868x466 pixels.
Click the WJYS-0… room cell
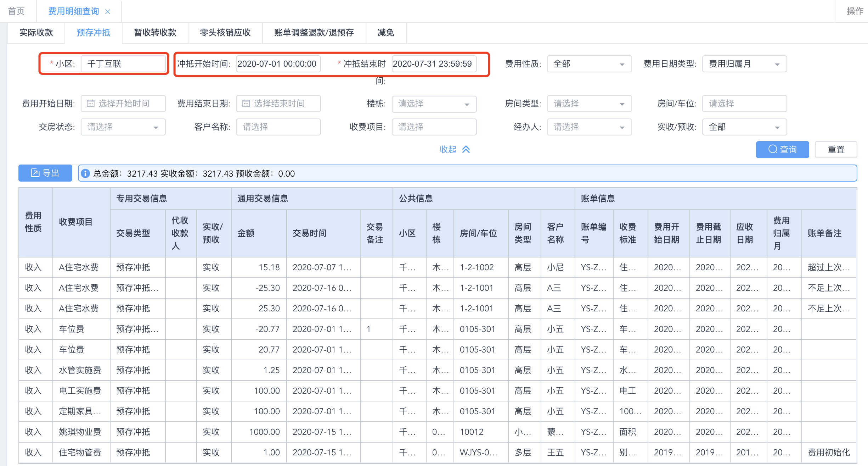481,453
